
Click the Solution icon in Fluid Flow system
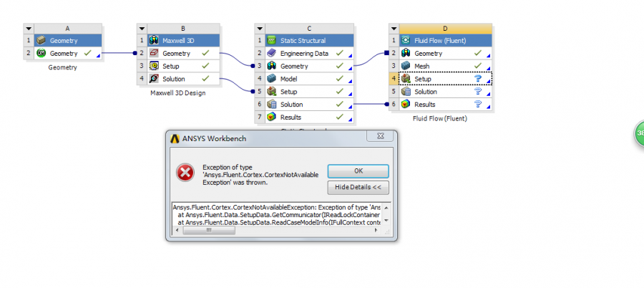[406, 91]
